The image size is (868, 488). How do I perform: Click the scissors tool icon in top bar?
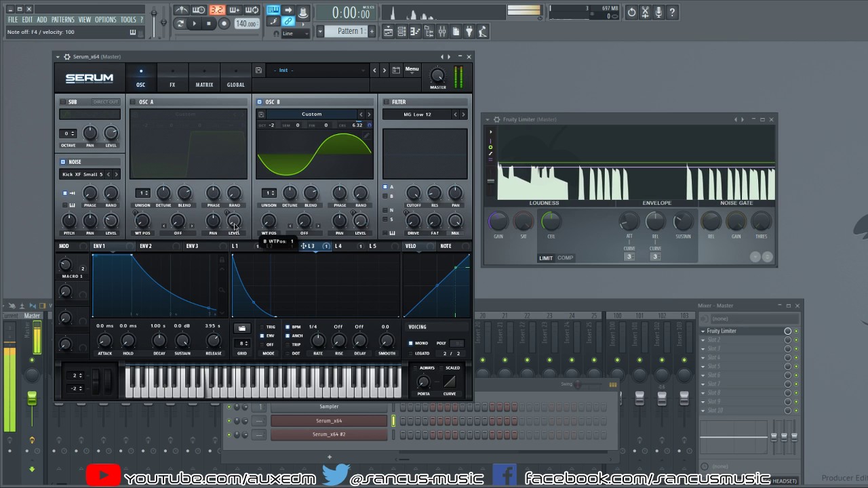pyautogui.click(x=645, y=12)
